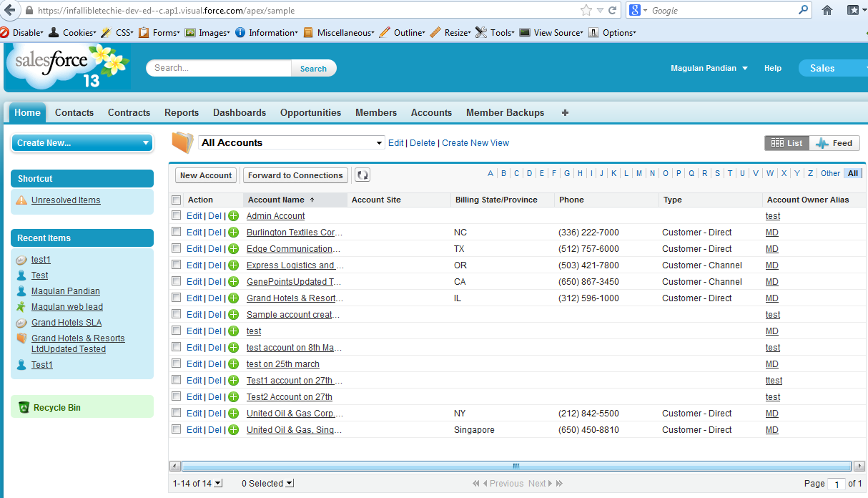Check the Edge Communications row checkbox
The image size is (868, 498).
coord(177,248)
